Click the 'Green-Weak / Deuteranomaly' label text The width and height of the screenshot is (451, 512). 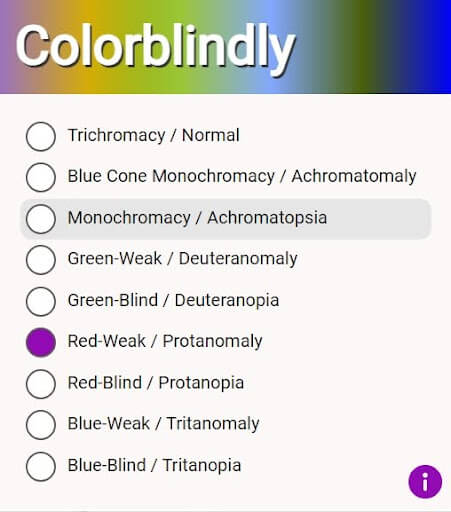click(x=183, y=259)
